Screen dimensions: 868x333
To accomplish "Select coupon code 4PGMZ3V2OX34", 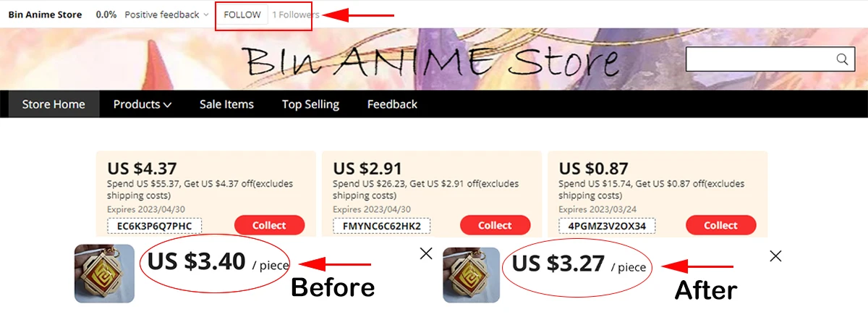I will click(607, 227).
